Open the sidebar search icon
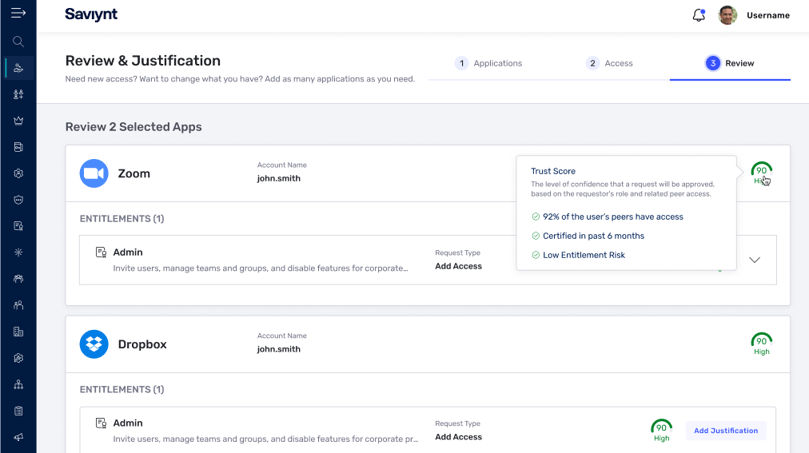Image resolution: width=809 pixels, height=453 pixels. [18, 41]
